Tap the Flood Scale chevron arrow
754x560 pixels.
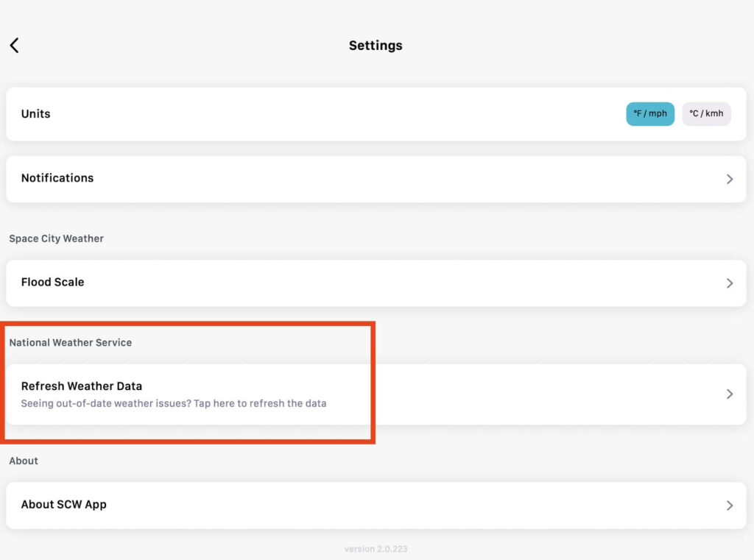tap(730, 283)
